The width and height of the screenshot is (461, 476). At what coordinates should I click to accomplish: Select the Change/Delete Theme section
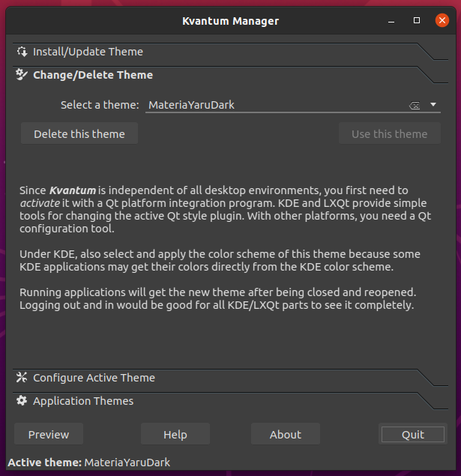click(230, 75)
